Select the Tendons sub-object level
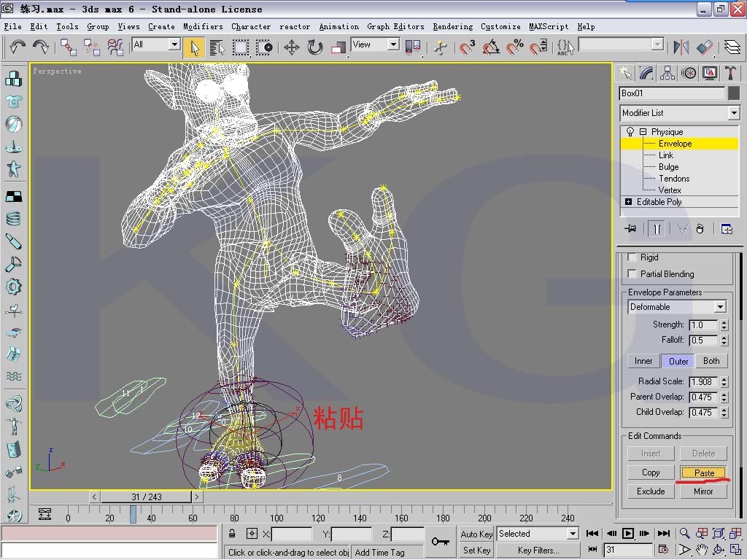 tap(674, 179)
